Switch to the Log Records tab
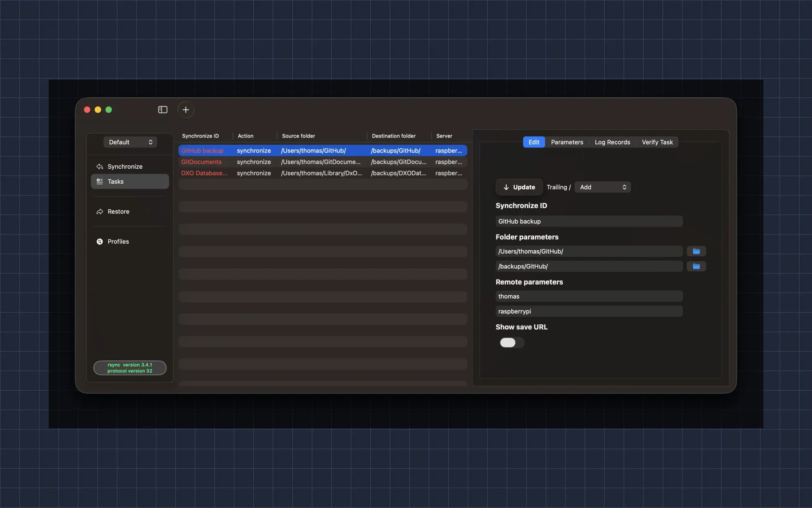Viewport: 812px width, 508px height. pos(612,142)
